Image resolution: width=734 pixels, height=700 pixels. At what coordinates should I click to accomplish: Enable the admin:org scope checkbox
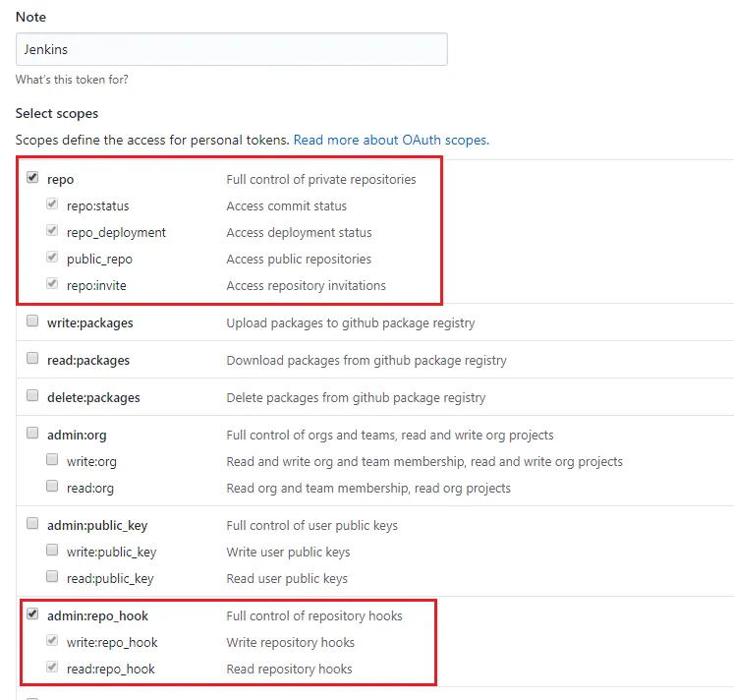pos(32,434)
